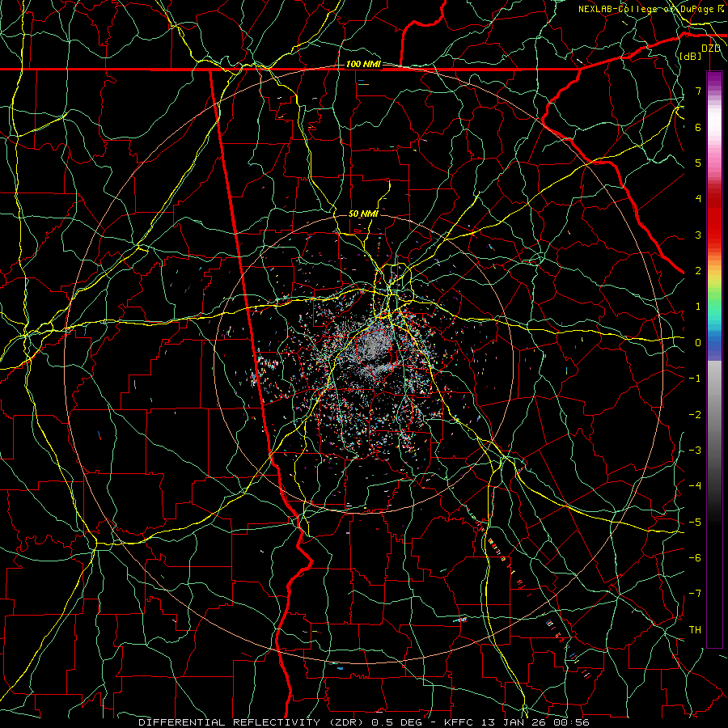728x728 pixels.
Task: Click the 7 value on color scale
Action: click(x=698, y=91)
